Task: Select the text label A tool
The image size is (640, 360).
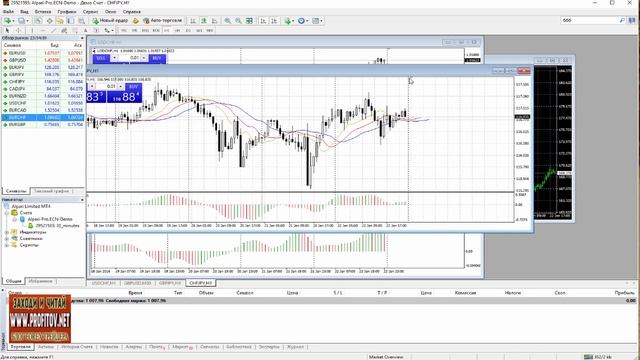Action: tap(85, 30)
